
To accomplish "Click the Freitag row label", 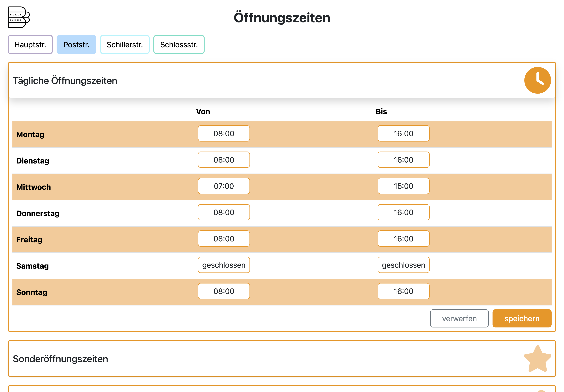I will pyautogui.click(x=29, y=240).
